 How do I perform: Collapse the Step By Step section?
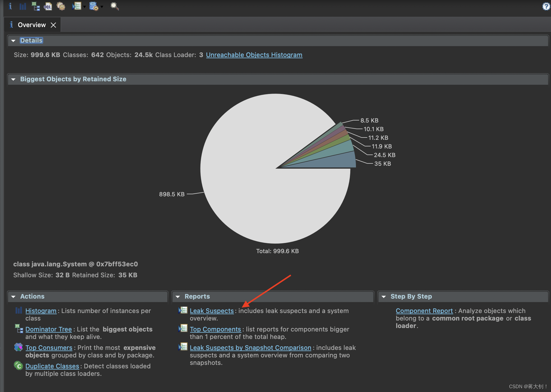coord(384,297)
